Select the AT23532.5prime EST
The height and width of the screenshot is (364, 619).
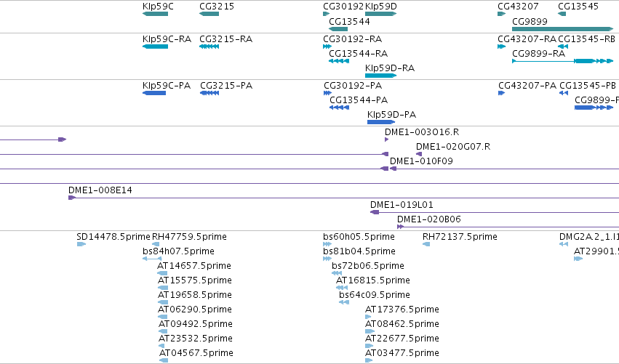point(161,346)
